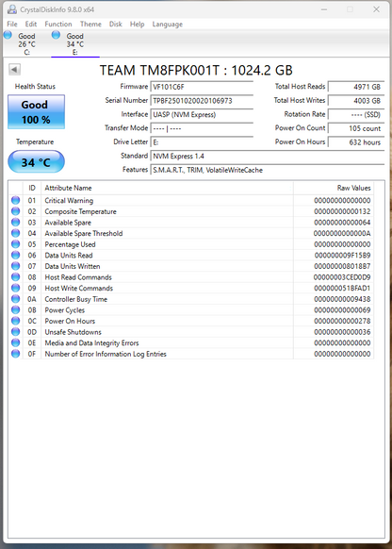Click the status orb for Unsafe Shutdowns

point(15,332)
